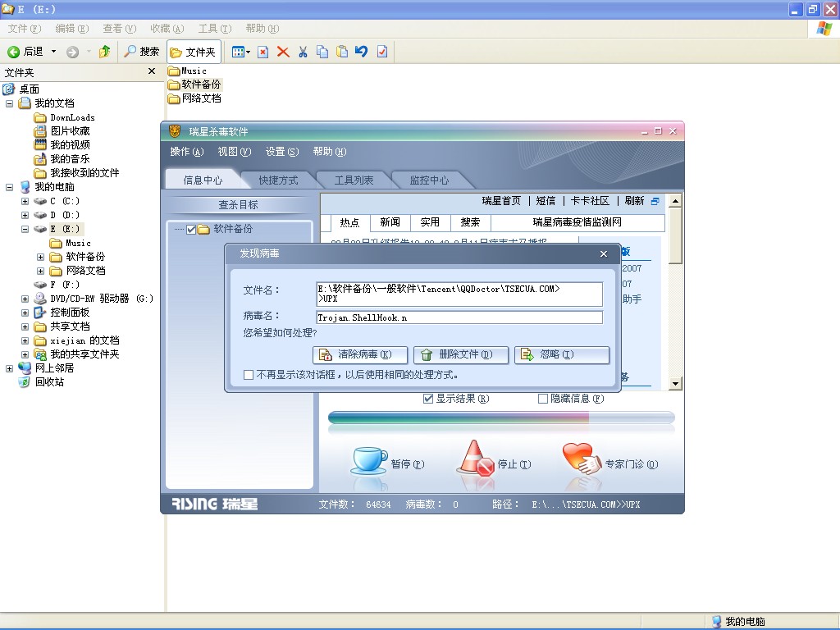Expand the 控制面板 tree node
This screenshot has height=630, width=840.
pos(25,313)
